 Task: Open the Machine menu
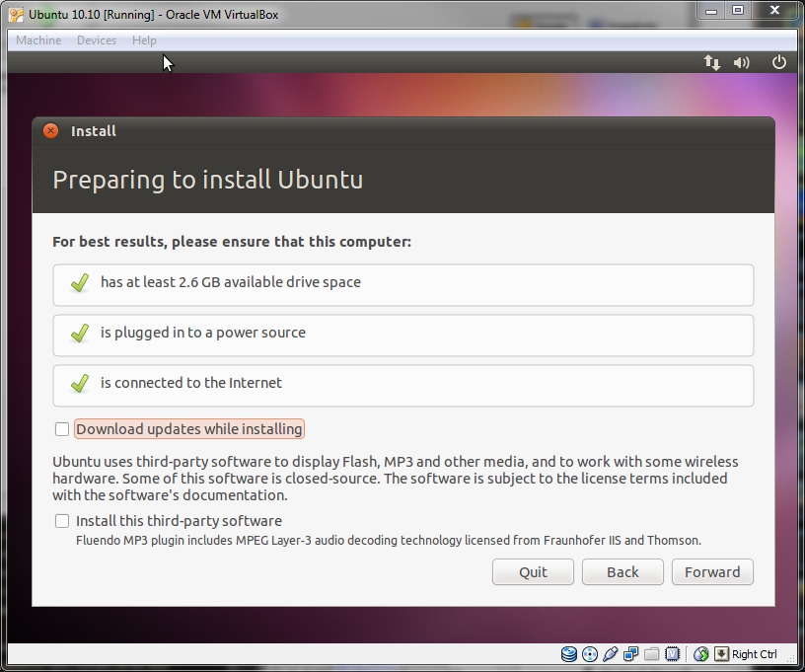click(38, 40)
